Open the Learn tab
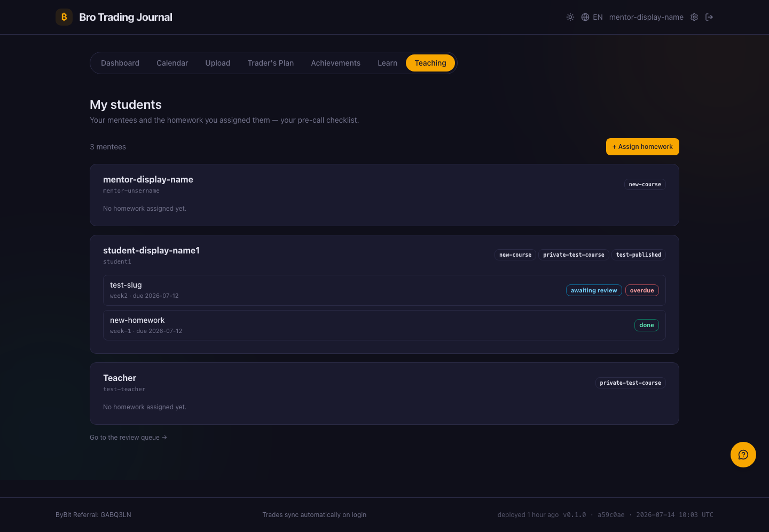 point(387,63)
